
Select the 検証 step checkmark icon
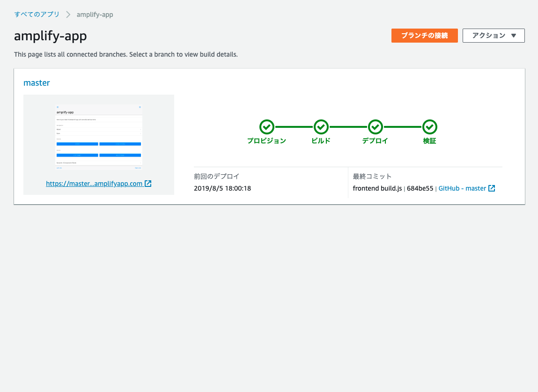pyautogui.click(x=429, y=127)
